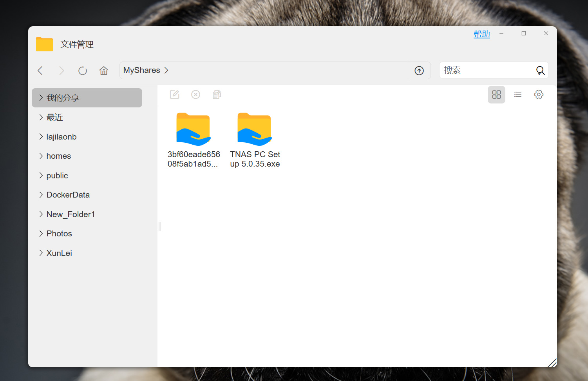This screenshot has height=381, width=588.
Task: Select the 3bf60eade656 shared folder
Action: (x=194, y=129)
